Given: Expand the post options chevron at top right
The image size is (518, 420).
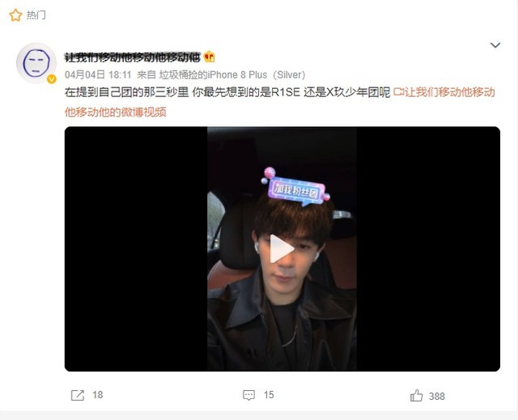Looking at the screenshot, I should click(x=495, y=45).
